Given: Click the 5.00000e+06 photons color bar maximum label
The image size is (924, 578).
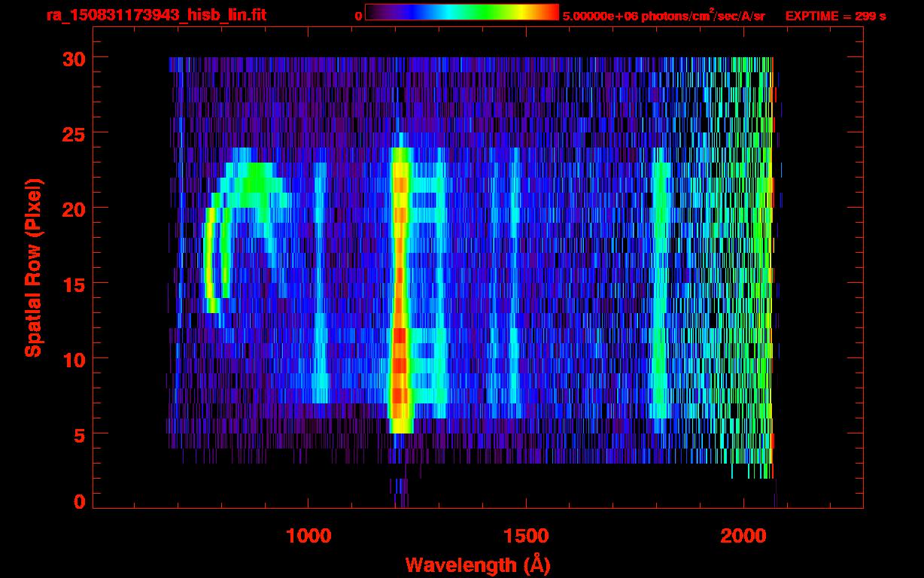Looking at the screenshot, I should tap(664, 16).
